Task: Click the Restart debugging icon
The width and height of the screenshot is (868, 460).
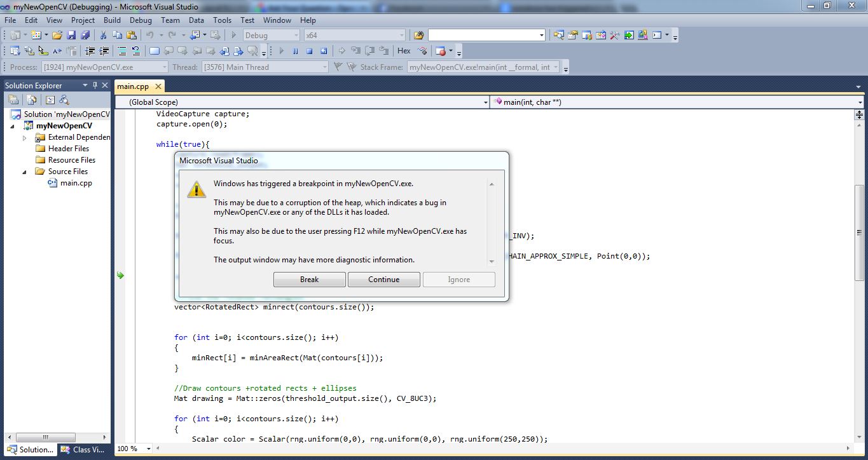Action: pos(324,51)
